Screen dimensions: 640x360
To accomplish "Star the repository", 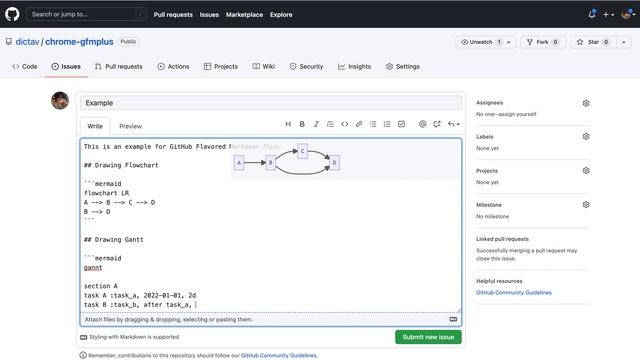I will 592,42.
